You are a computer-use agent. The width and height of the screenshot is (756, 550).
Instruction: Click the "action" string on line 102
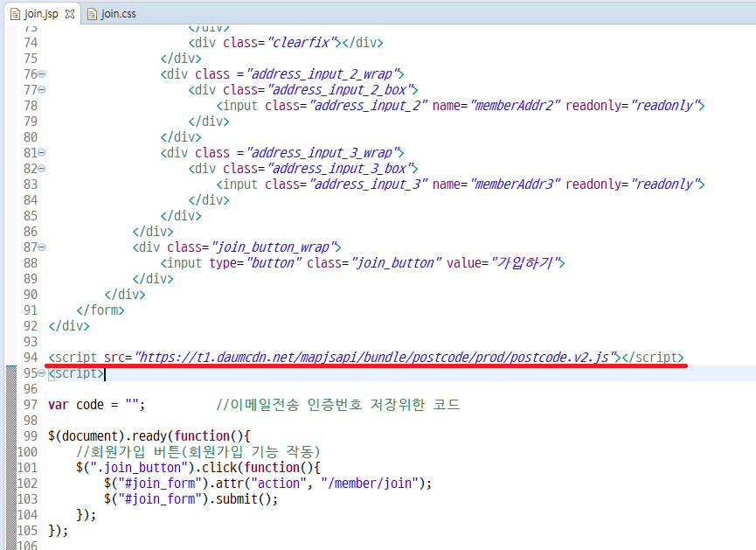278,483
